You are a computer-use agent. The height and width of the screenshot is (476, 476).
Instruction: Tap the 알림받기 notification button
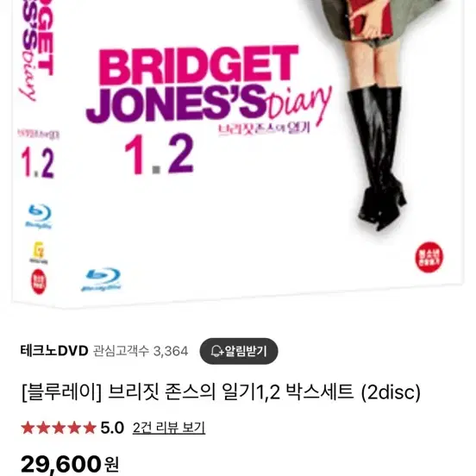tap(239, 351)
